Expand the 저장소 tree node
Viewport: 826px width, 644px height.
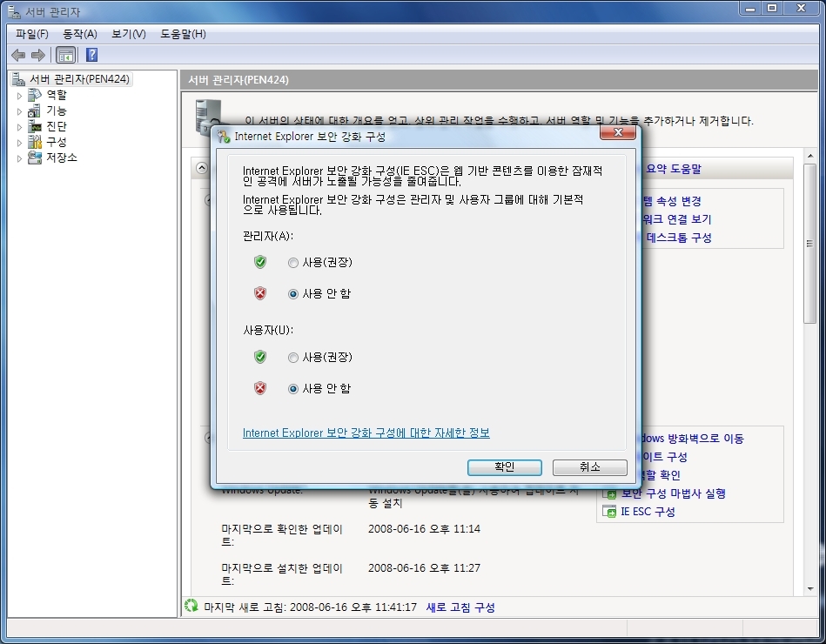tap(19, 158)
